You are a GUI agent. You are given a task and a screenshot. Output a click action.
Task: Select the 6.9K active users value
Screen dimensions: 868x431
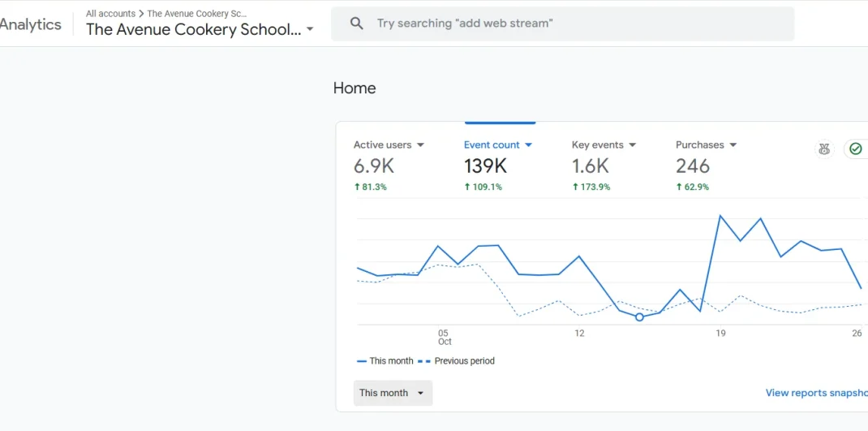(374, 166)
